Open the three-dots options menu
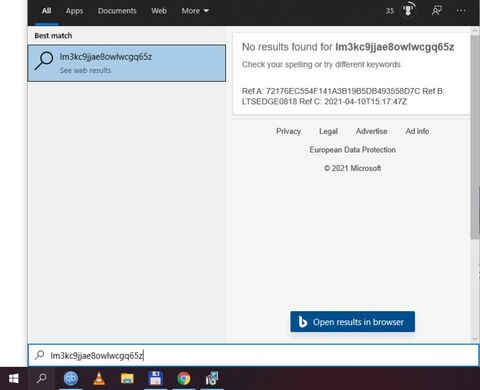Image resolution: width=480 pixels, height=390 pixels. (x=461, y=10)
